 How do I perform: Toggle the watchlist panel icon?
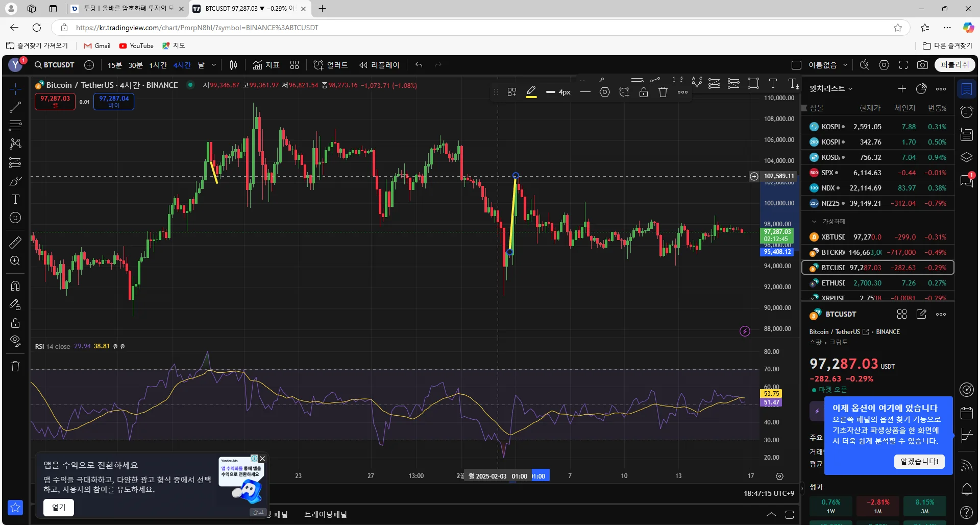tap(967, 89)
